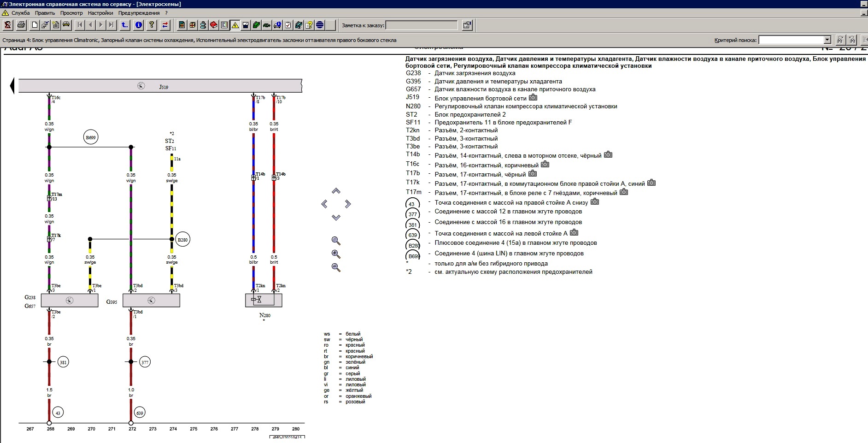Click the yellow warning triangle toolbar icon

pos(235,25)
